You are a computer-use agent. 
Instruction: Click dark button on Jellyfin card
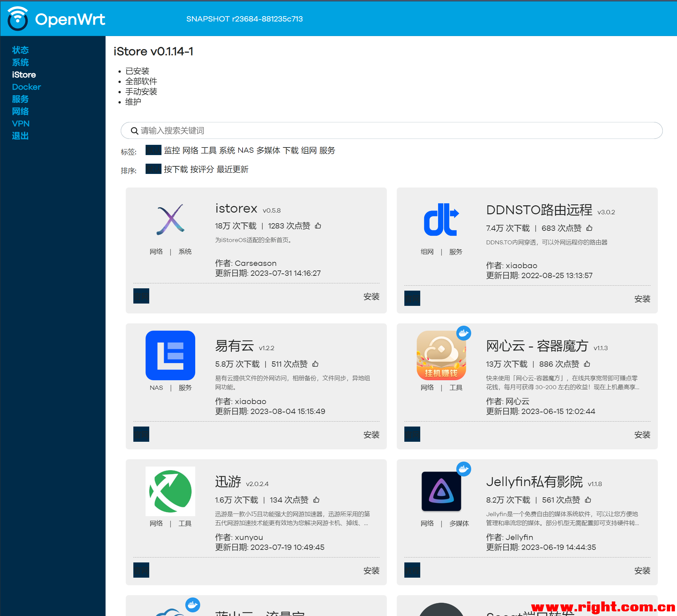click(412, 570)
